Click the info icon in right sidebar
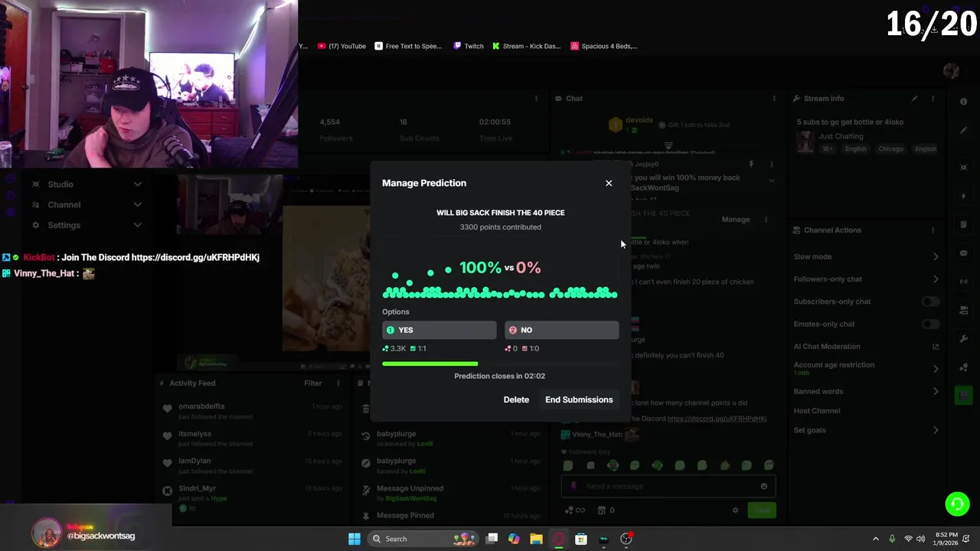The image size is (980, 551). tap(964, 102)
